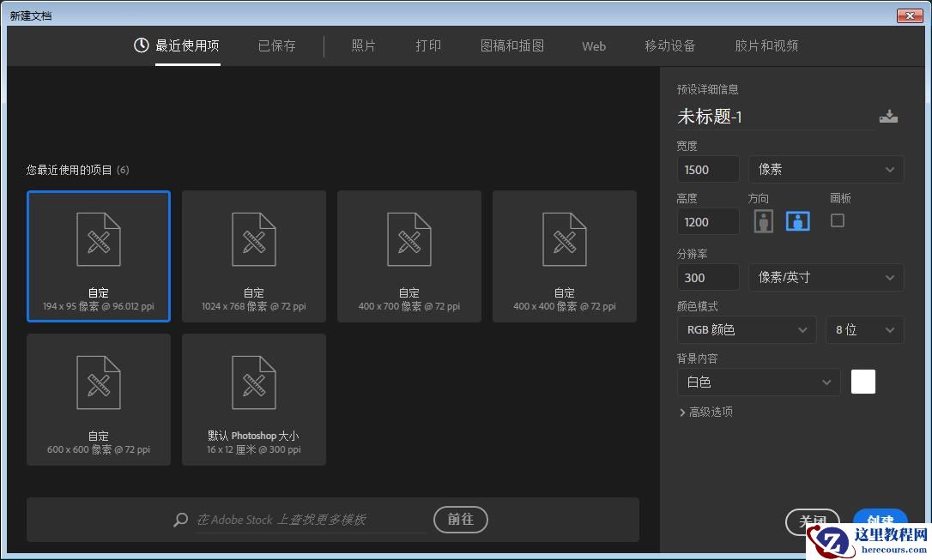Image resolution: width=932 pixels, height=560 pixels.
Task: Click the white background color swatch
Action: [x=862, y=382]
